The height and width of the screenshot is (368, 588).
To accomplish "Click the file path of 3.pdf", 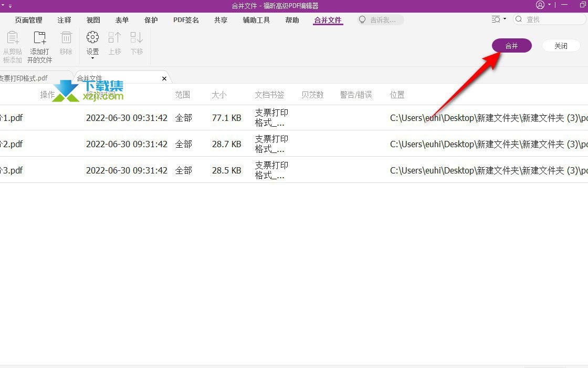I will [489, 170].
